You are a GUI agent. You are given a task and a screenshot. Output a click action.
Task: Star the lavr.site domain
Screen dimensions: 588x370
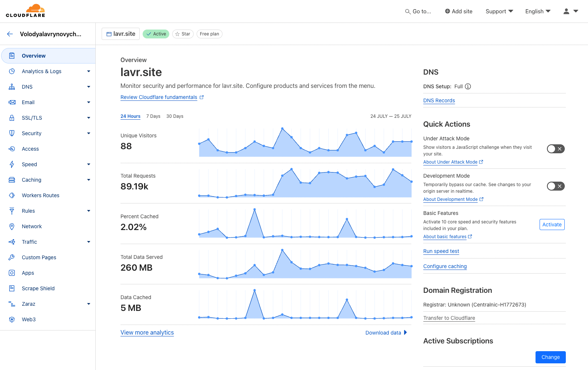[x=183, y=34]
